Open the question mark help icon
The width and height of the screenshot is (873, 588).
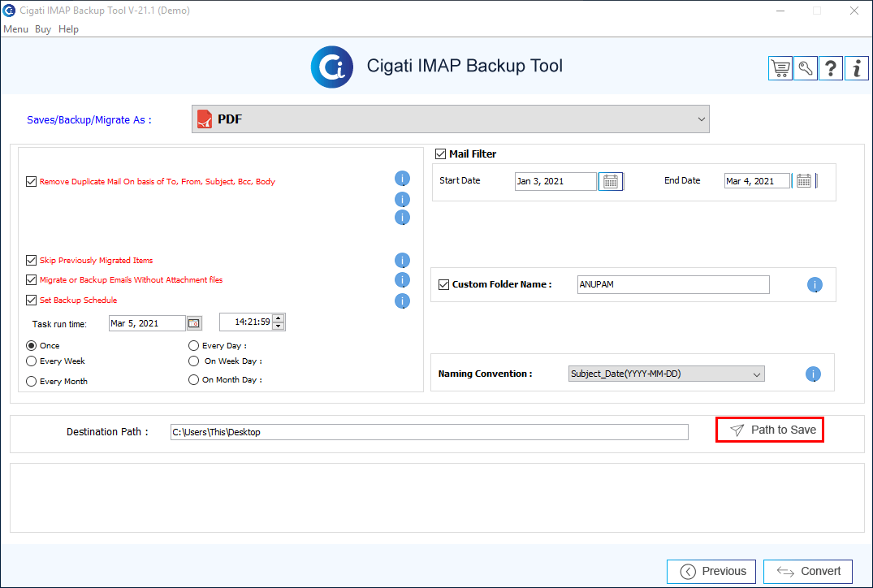(x=831, y=68)
